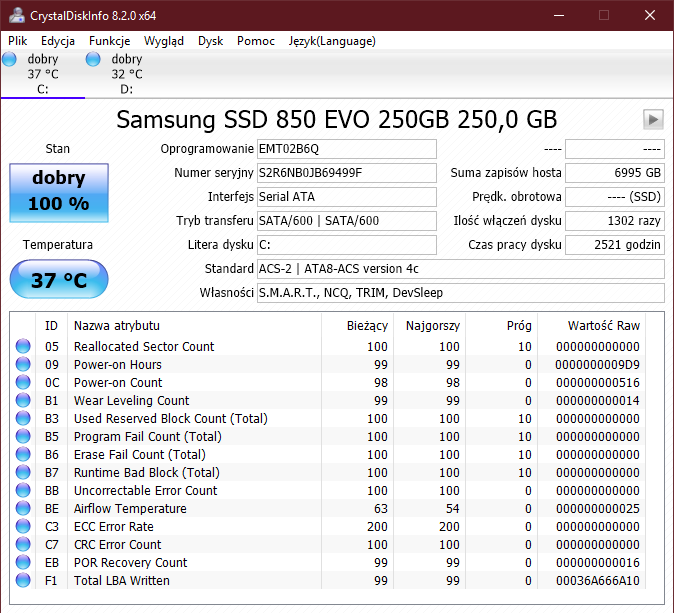Click the Najgorszy column header
Image resolution: width=674 pixels, height=613 pixels.
[x=429, y=325]
